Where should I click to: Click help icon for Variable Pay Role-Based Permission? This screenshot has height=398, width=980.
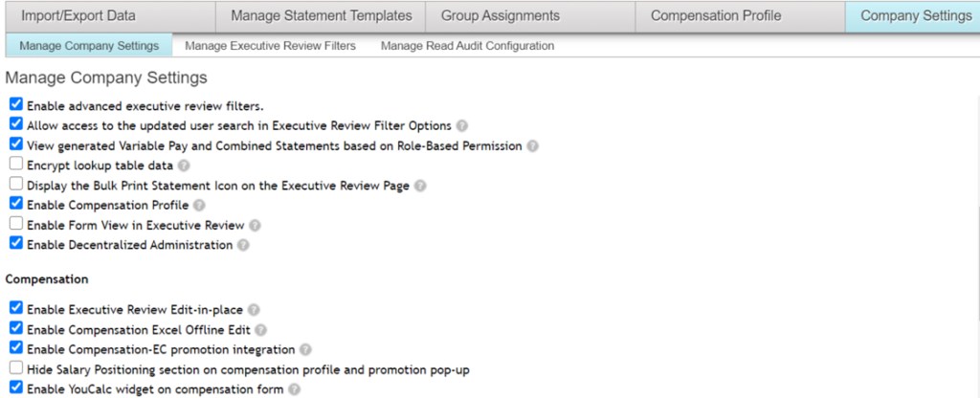click(x=533, y=146)
